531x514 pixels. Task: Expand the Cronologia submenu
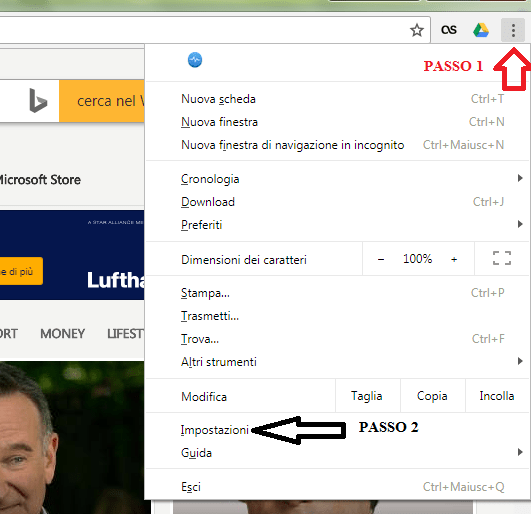337,179
